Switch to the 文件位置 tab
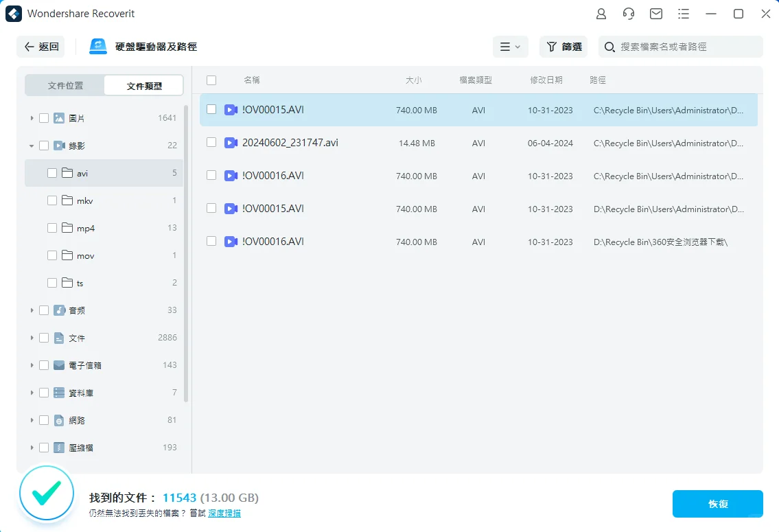This screenshot has height=532, width=779. pyautogui.click(x=65, y=85)
